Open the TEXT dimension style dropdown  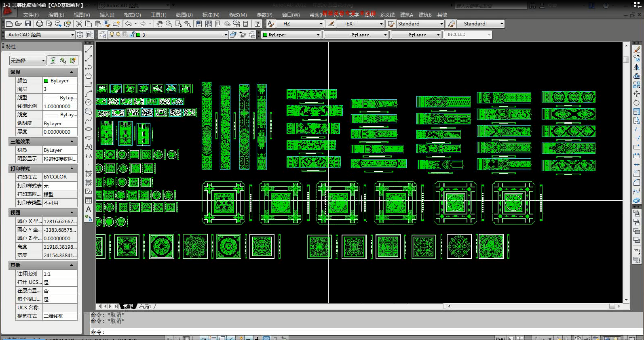click(361, 24)
